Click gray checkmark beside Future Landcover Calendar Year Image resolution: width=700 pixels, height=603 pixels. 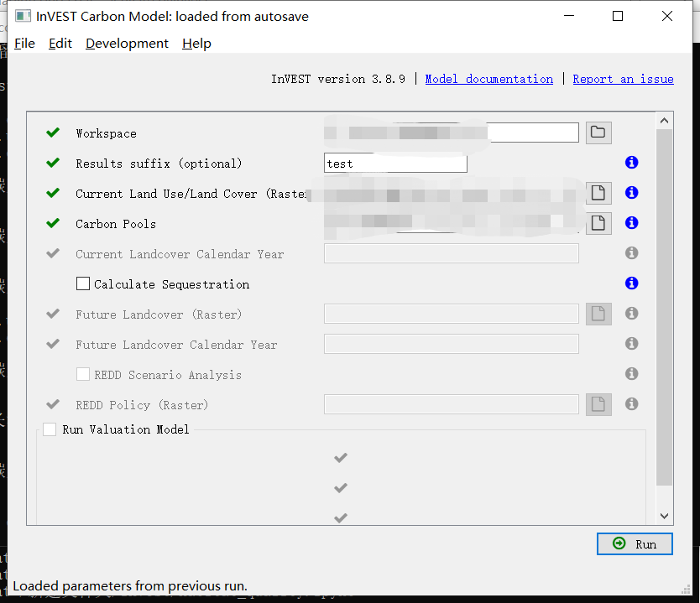point(53,344)
